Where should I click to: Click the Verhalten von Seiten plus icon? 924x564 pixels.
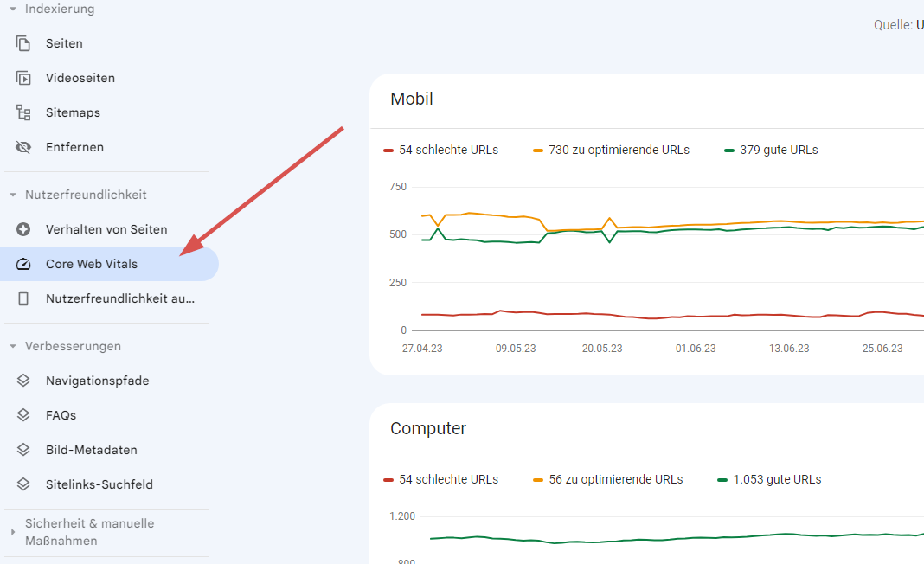pos(23,229)
